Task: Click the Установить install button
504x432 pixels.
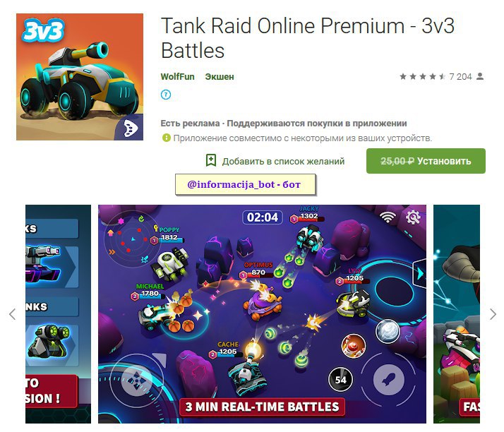Action: [x=426, y=161]
